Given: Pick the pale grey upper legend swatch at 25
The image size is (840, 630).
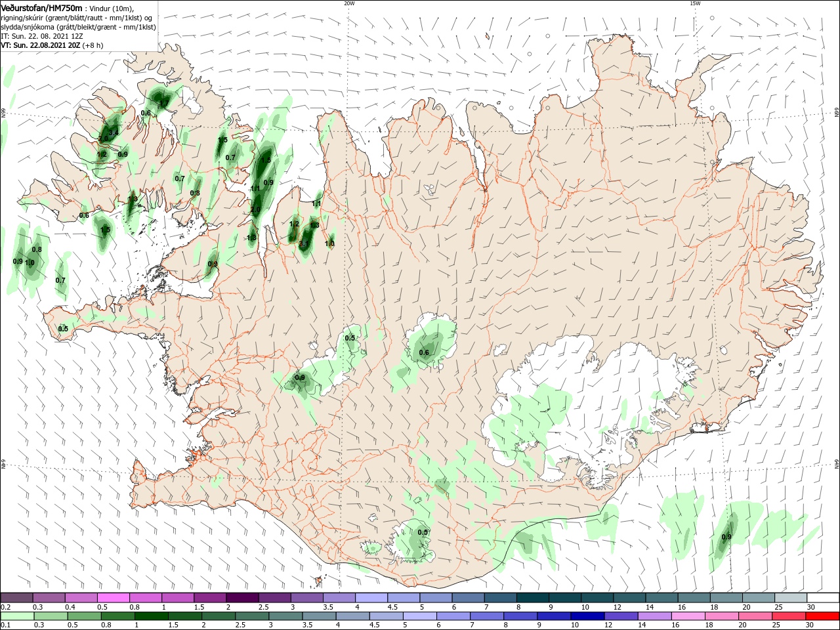Looking at the screenshot, I should [789, 598].
